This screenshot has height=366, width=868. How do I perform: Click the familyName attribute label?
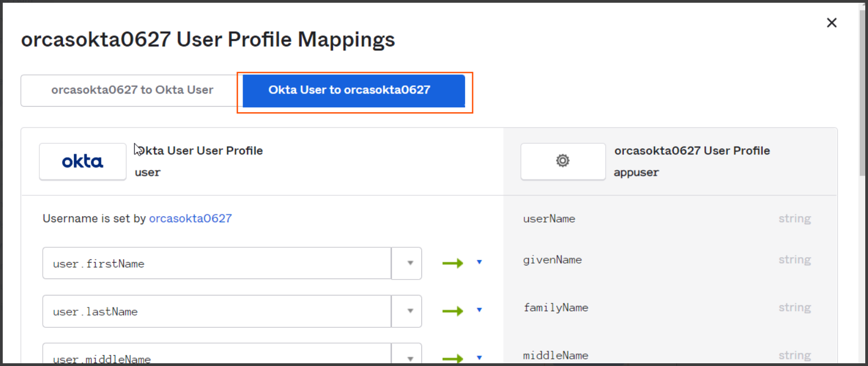(x=555, y=307)
